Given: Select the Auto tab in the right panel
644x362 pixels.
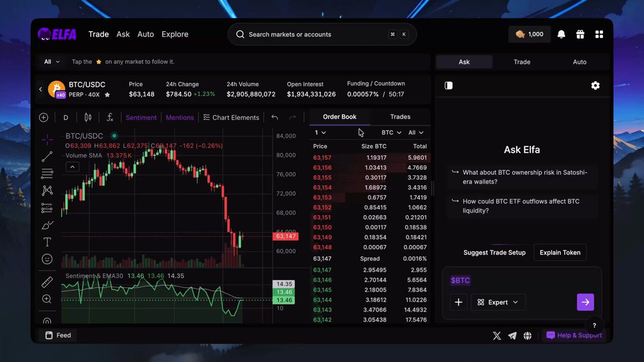Looking at the screenshot, I should 580,62.
